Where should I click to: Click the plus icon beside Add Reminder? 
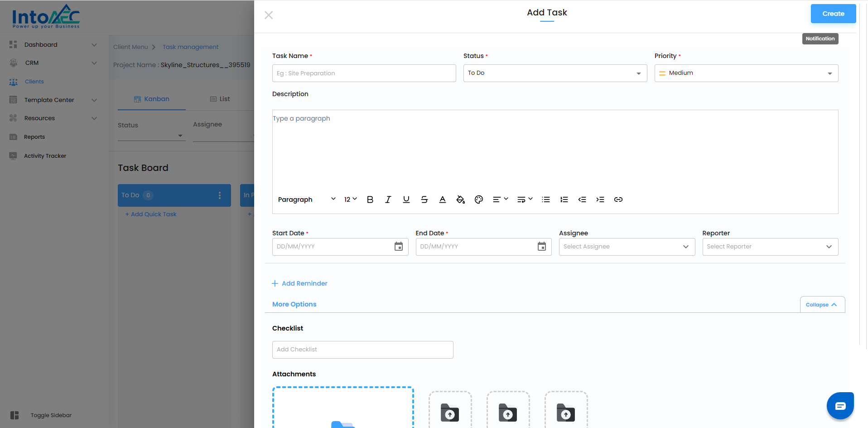tap(275, 283)
